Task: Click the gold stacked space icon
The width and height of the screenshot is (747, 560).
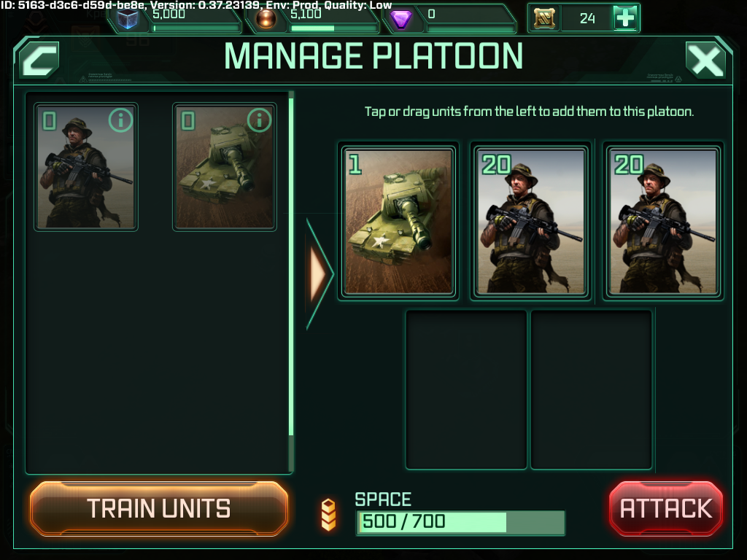Action: (x=329, y=515)
